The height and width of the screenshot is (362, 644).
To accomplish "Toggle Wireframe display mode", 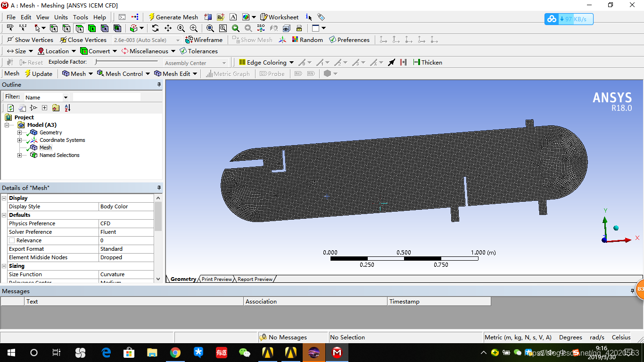I will (x=204, y=40).
